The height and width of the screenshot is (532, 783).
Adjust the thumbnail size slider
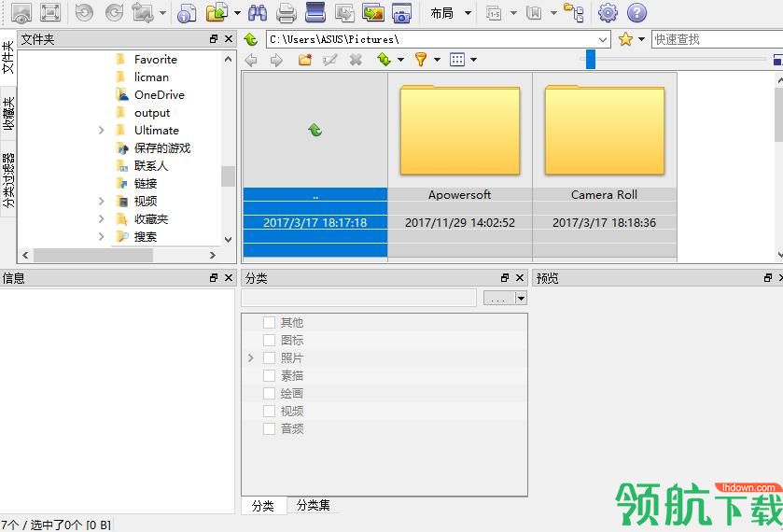[591, 59]
